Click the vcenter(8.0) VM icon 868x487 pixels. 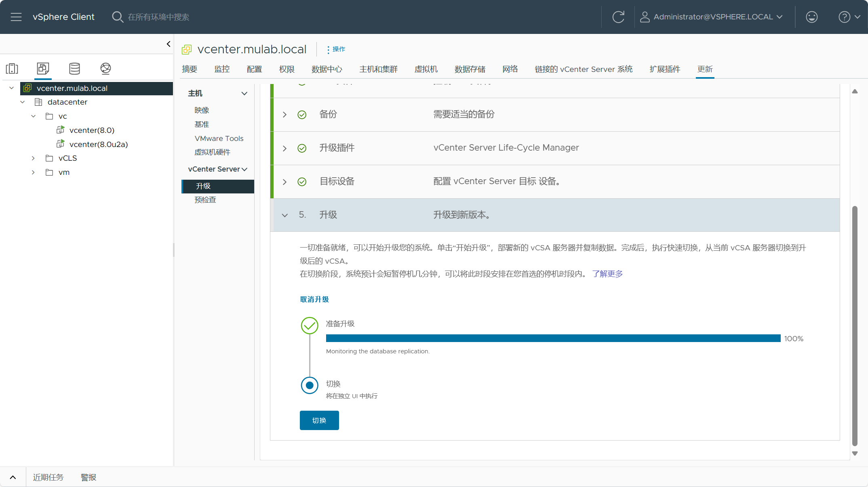[x=61, y=130]
